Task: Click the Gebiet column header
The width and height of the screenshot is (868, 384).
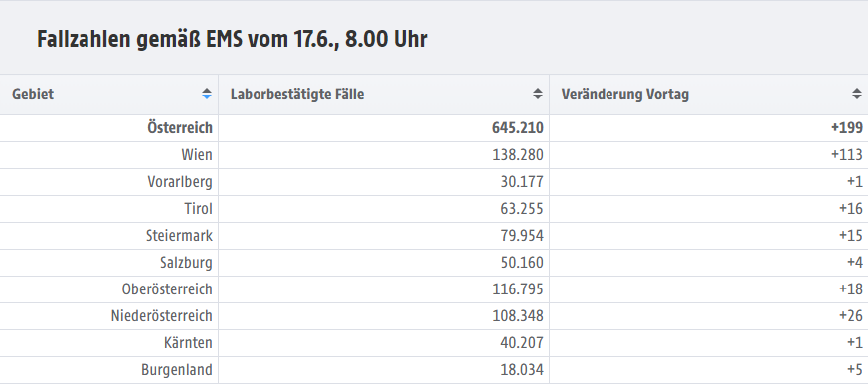Action: click(x=109, y=95)
